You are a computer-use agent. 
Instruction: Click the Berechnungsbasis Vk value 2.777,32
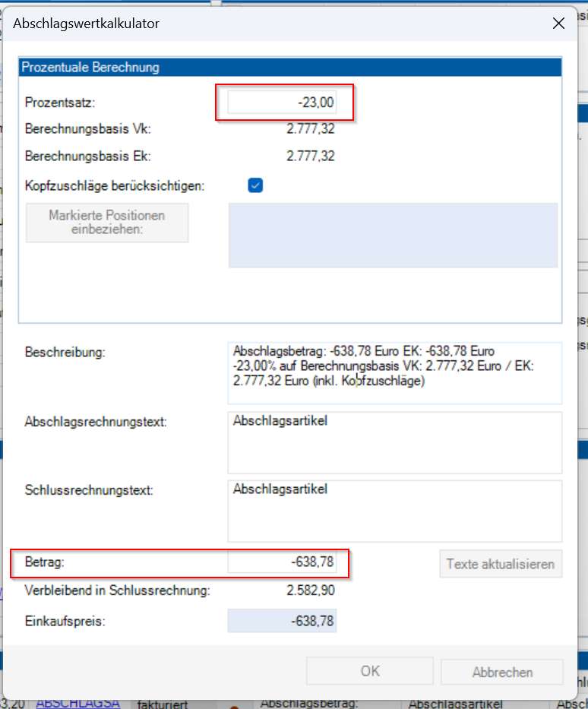(x=310, y=129)
